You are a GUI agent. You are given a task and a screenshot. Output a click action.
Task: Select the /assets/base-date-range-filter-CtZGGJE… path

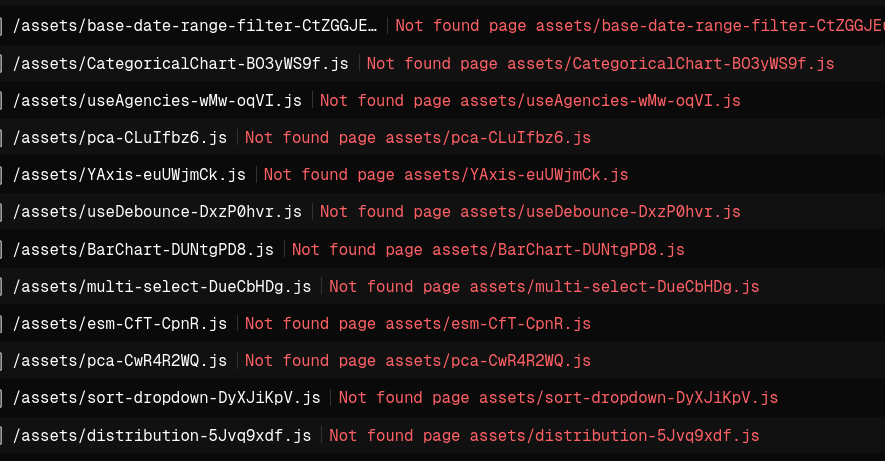pyautogui.click(x=195, y=26)
